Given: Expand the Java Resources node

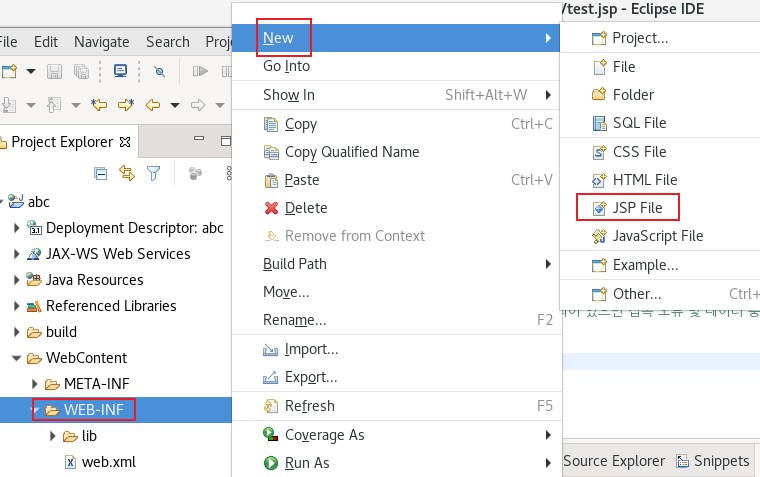Looking at the screenshot, I should tap(16, 280).
